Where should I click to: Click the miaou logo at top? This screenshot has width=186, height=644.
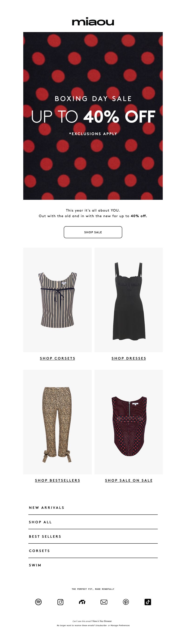click(x=93, y=22)
